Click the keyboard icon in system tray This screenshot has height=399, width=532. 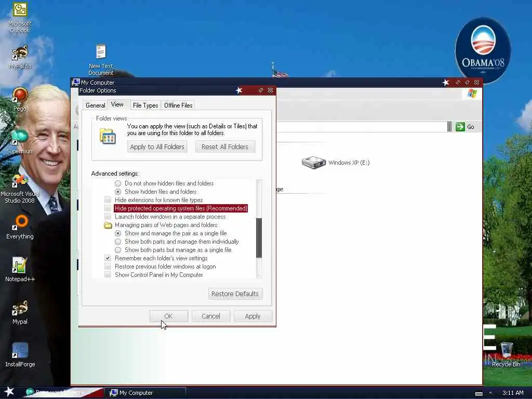click(478, 393)
